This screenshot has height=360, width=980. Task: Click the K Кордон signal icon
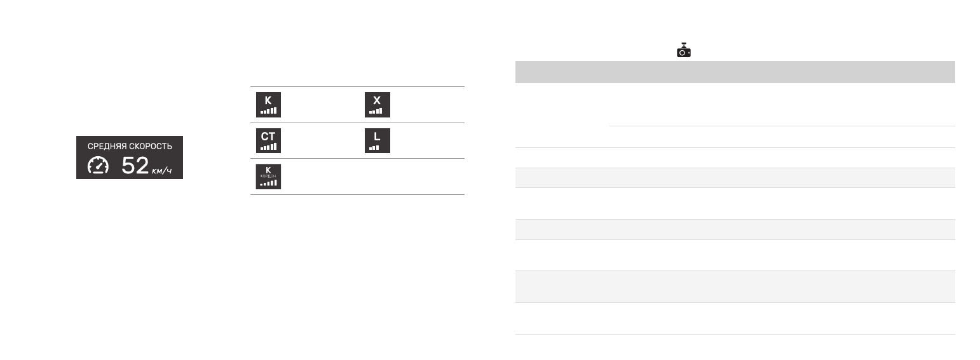click(x=268, y=177)
